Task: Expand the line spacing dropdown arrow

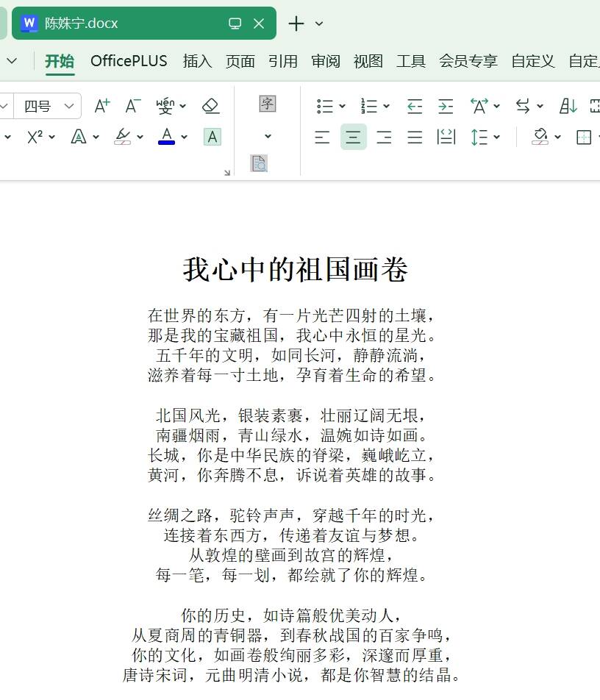Action: [498, 137]
